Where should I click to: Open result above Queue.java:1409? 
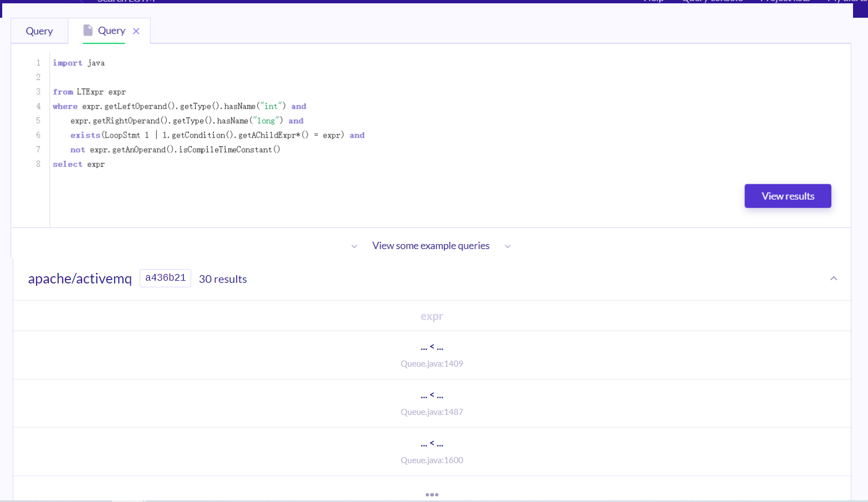click(x=432, y=347)
